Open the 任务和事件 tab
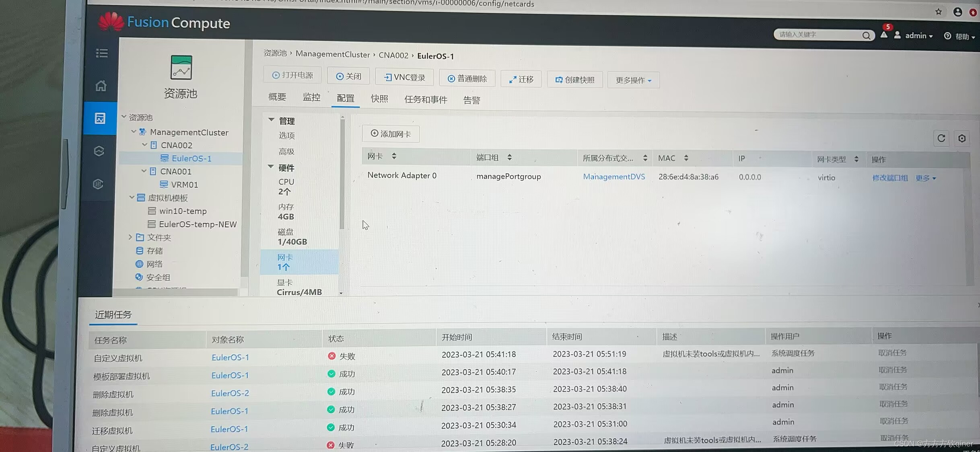The image size is (980, 452). point(426,100)
